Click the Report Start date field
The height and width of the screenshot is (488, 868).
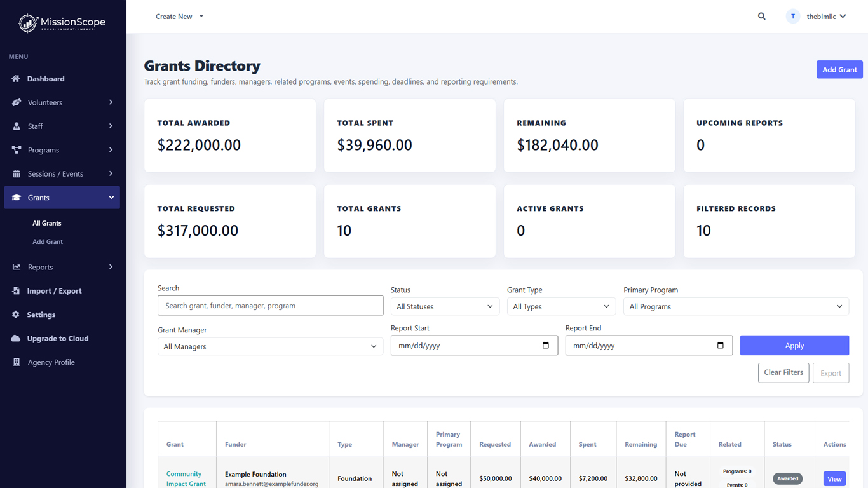click(474, 346)
